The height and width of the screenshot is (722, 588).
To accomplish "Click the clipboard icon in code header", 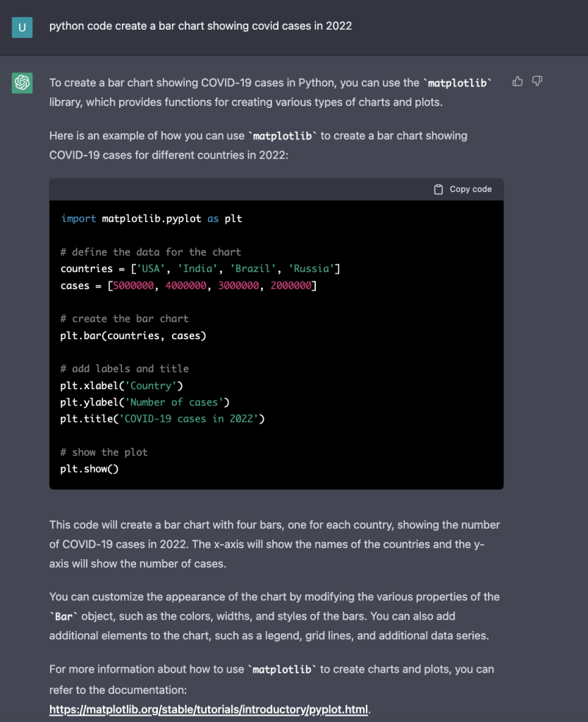I will point(438,189).
